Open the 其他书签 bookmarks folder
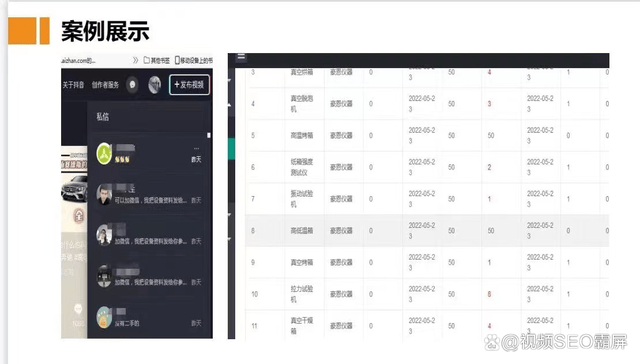 (x=156, y=60)
